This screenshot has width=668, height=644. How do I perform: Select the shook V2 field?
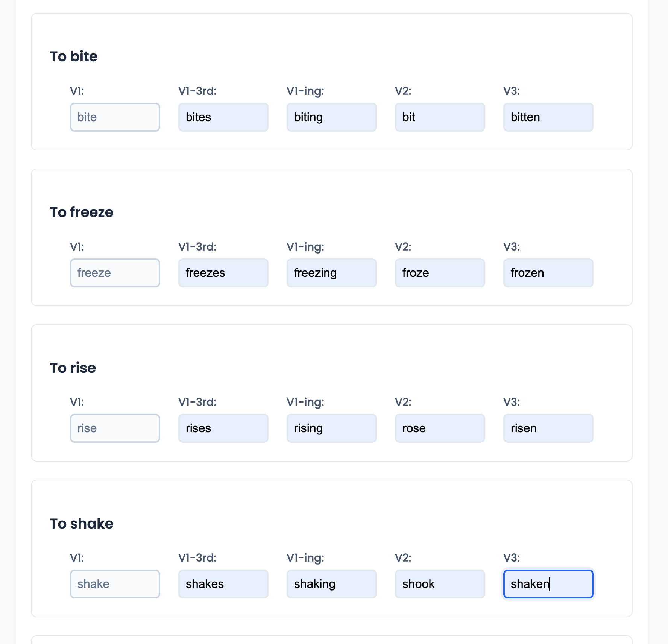(440, 584)
